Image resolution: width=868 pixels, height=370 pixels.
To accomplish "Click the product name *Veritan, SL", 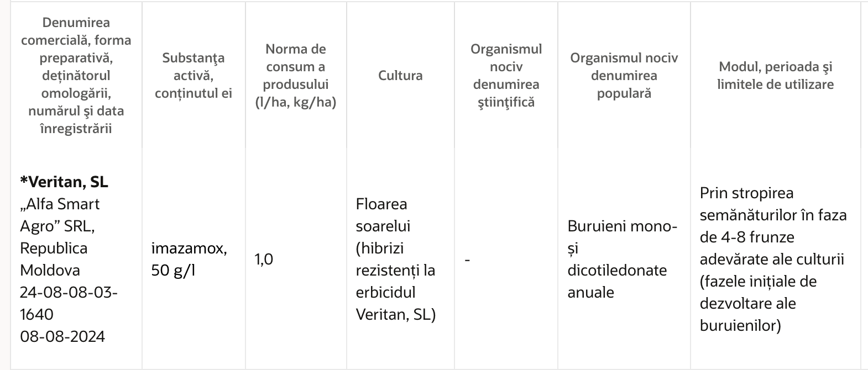I will pyautogui.click(x=64, y=182).
